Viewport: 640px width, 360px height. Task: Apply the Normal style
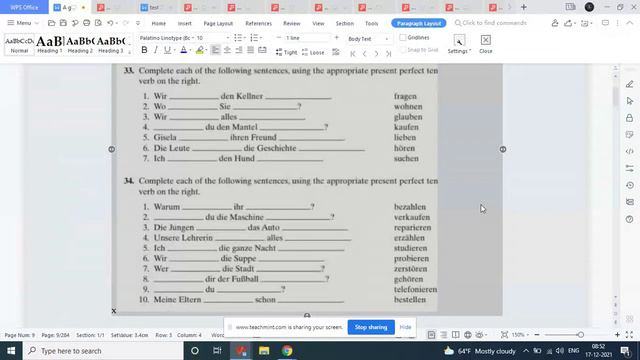[19, 44]
